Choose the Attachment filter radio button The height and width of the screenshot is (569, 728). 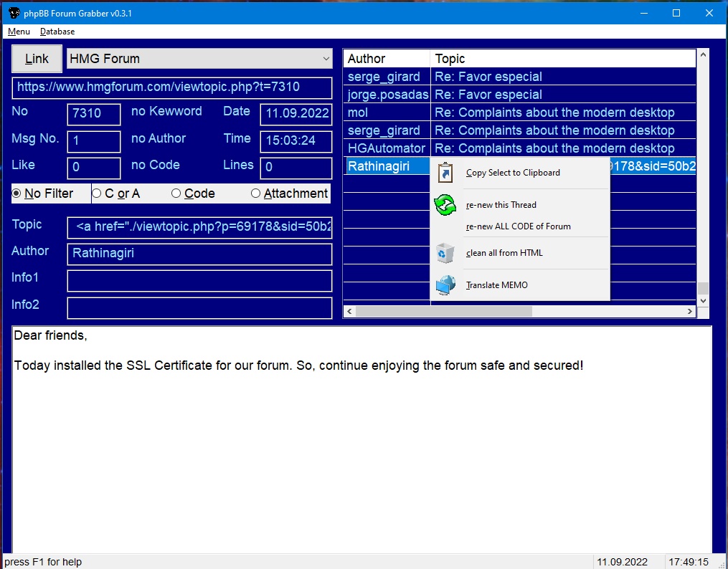click(x=255, y=193)
